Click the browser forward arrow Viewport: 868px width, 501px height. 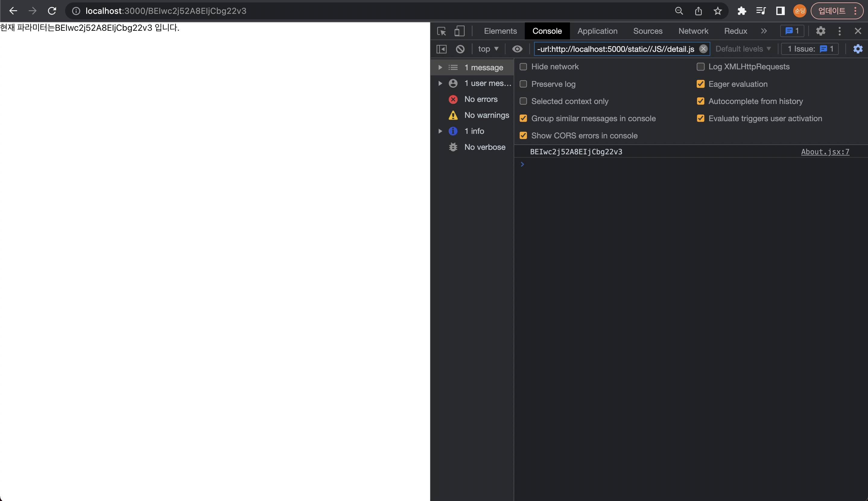click(x=33, y=11)
